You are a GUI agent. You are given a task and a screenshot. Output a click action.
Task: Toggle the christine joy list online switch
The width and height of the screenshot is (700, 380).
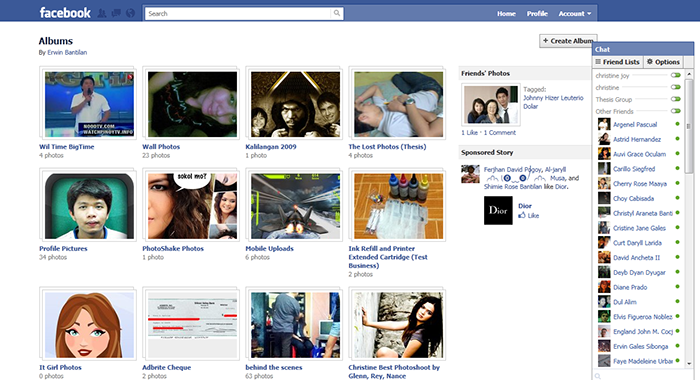point(676,75)
